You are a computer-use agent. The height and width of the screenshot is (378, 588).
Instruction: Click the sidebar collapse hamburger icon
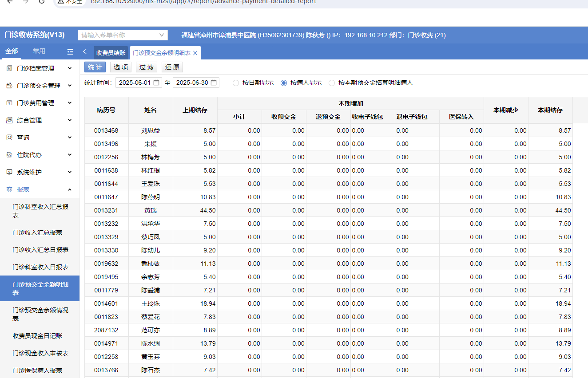[70, 51]
